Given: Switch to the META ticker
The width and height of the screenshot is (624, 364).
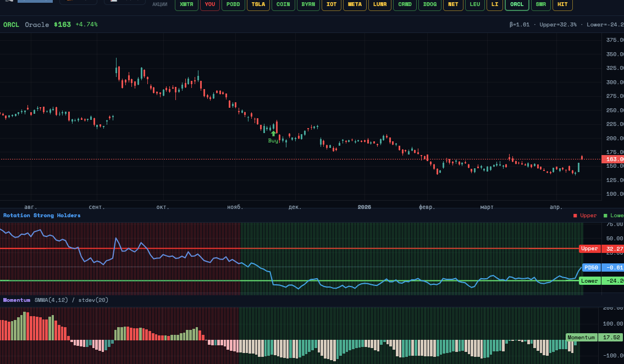Looking at the screenshot, I should click(355, 4).
